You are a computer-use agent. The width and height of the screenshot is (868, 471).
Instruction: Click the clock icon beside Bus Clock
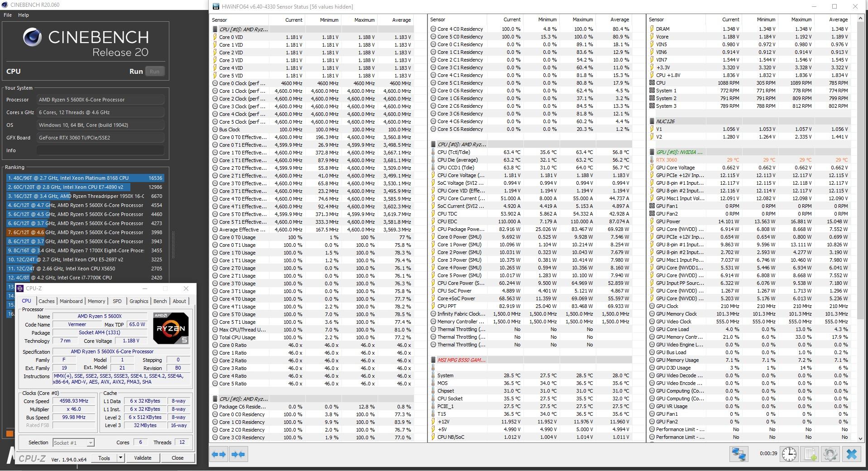tap(215, 130)
